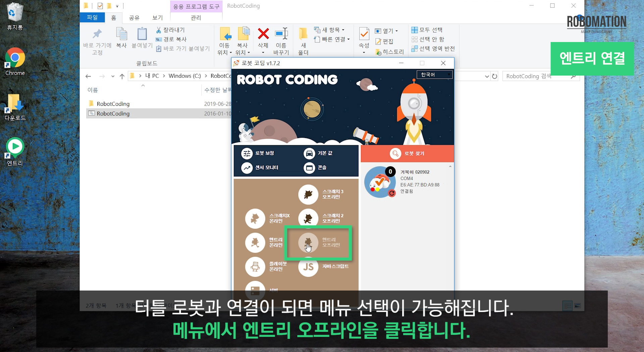Open the quick access toolbar customize arrow
Image resolution: width=644 pixels, height=352 pixels.
117,6
